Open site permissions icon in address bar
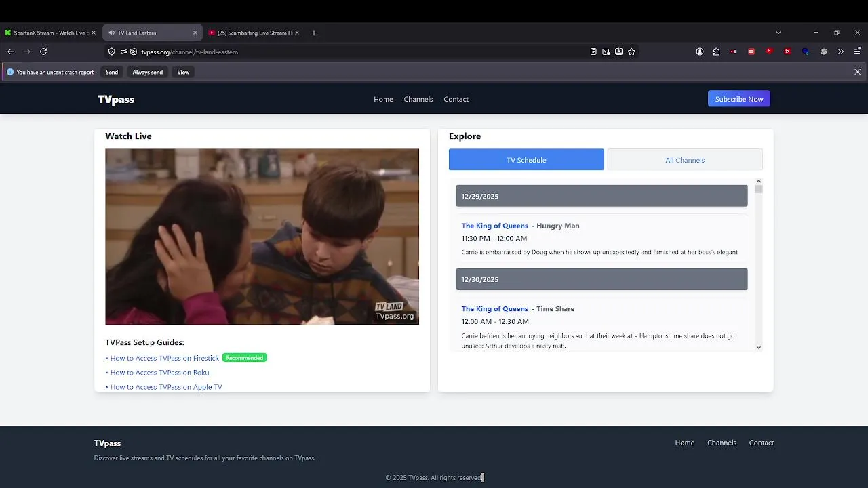The width and height of the screenshot is (868, 488). [124, 52]
